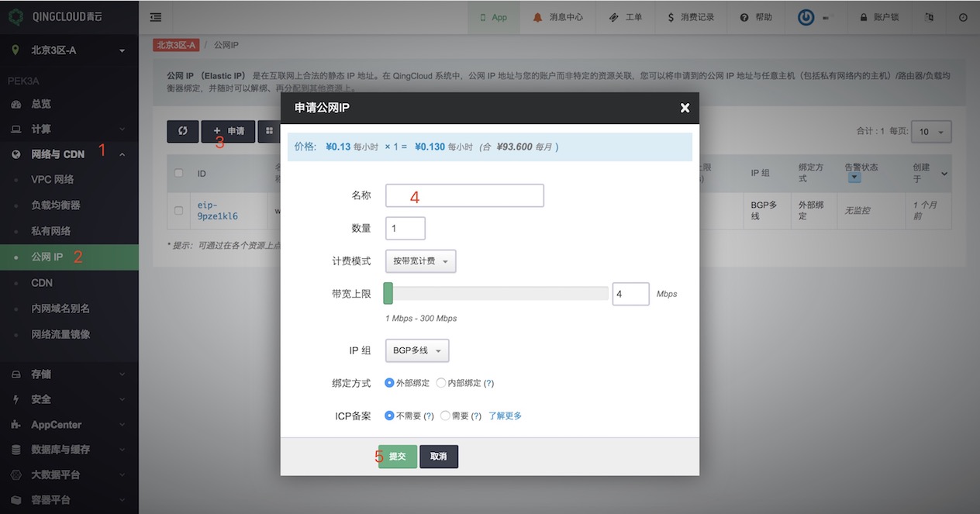Viewport: 980px width, 514px height.
Task: Expand the 北京3区-A region selector
Action: click(69, 50)
